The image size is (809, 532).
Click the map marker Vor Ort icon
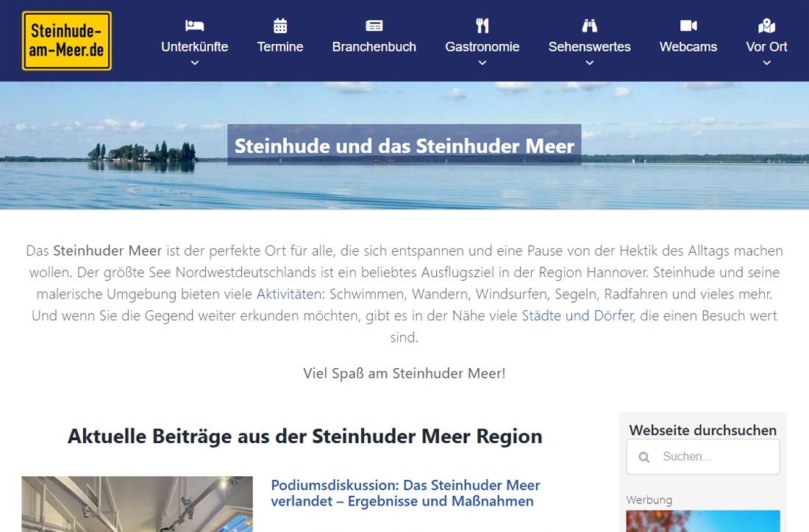[x=766, y=26]
